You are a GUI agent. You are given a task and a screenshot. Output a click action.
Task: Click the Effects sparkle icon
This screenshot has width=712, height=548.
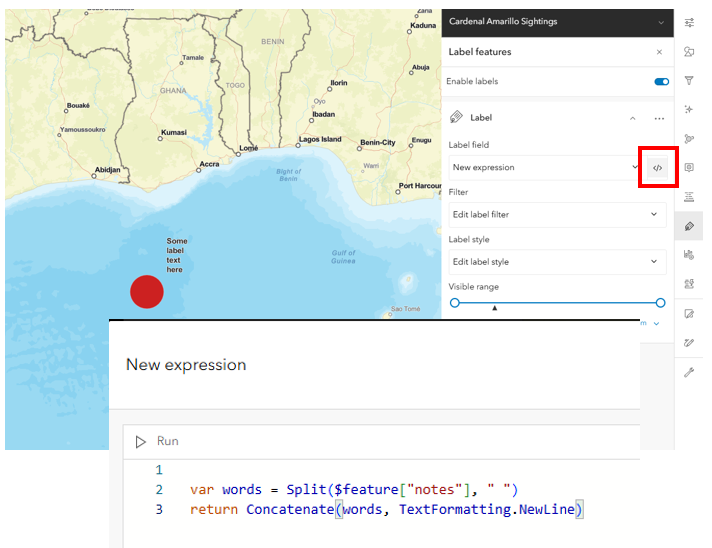(689, 109)
